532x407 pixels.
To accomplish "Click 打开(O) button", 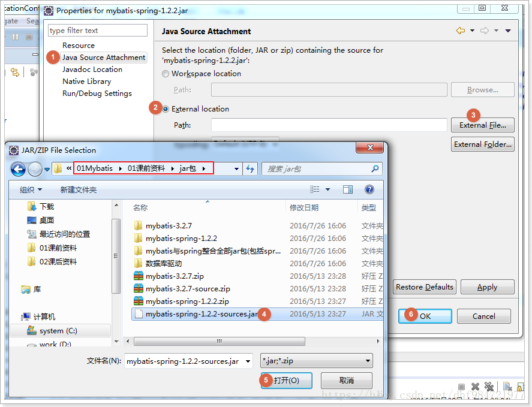I will coord(286,380).
